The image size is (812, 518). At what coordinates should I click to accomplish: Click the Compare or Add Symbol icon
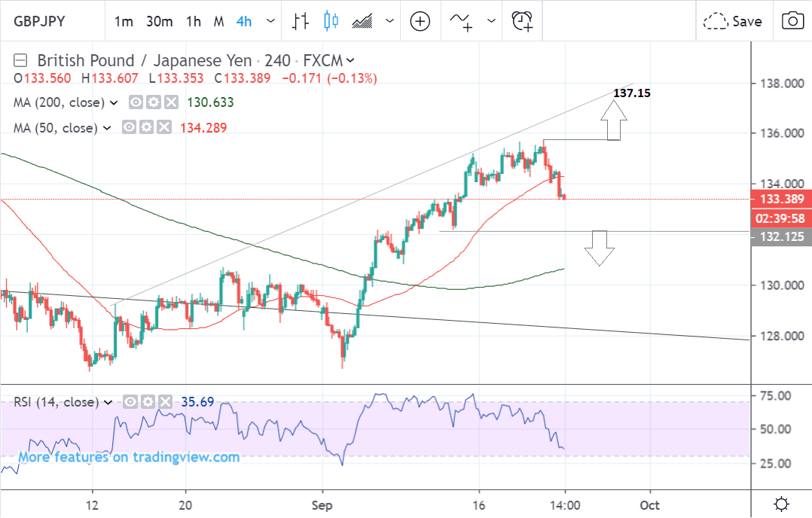(420, 21)
